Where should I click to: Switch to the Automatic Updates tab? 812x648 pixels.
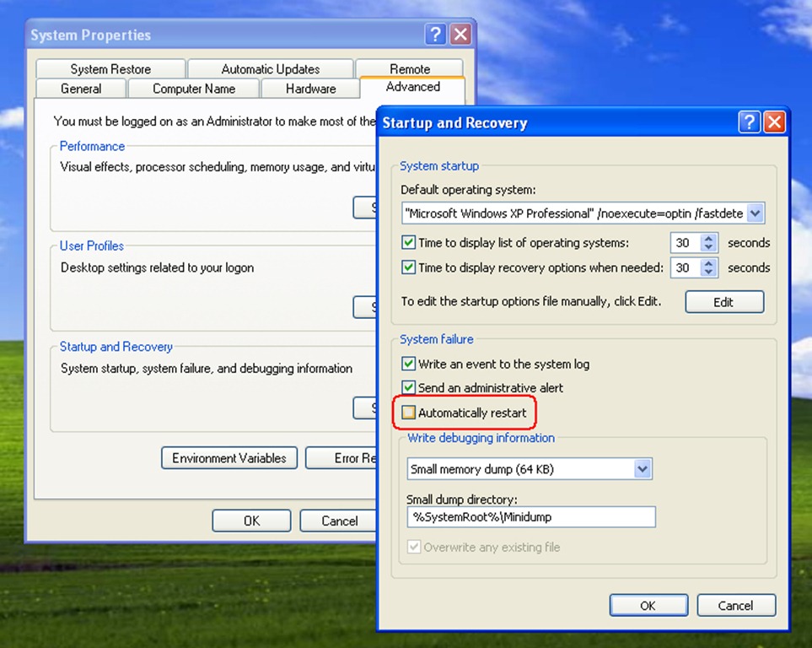[271, 69]
